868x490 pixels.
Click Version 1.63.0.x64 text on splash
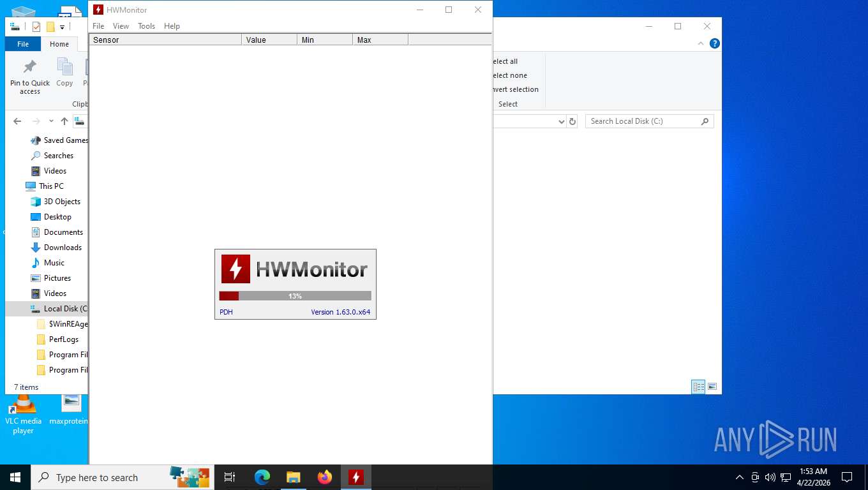pyautogui.click(x=340, y=312)
